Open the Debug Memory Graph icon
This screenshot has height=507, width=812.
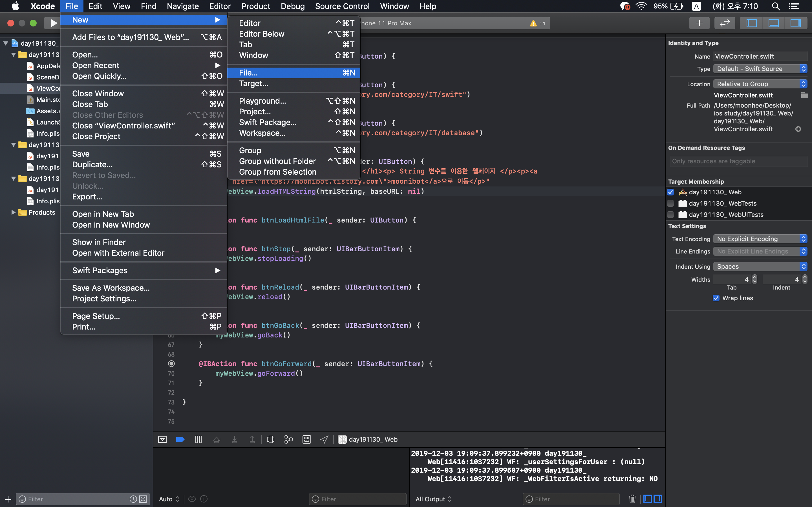288,439
